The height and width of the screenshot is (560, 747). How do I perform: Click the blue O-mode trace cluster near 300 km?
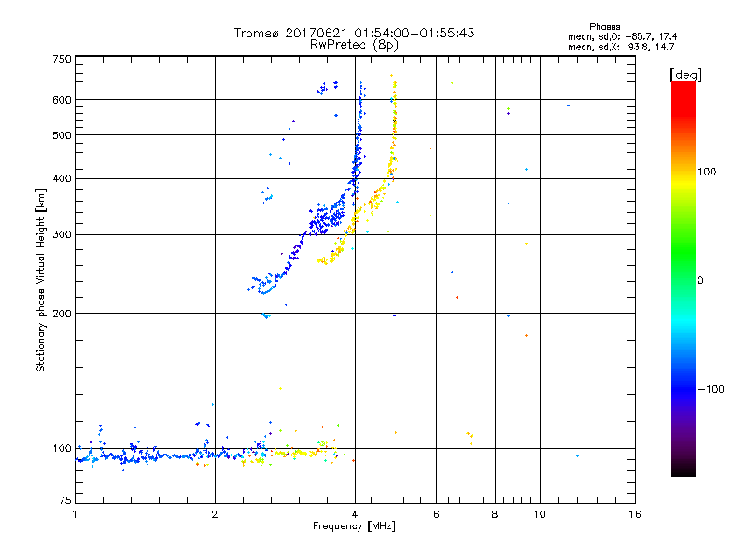[327, 219]
